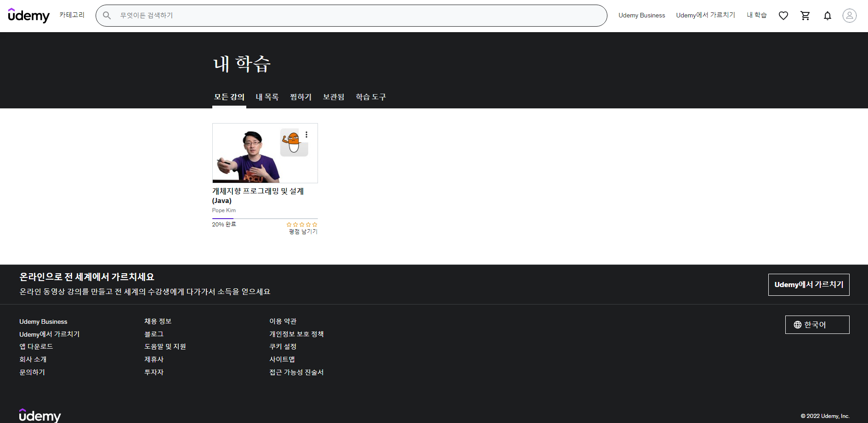This screenshot has width=868, height=423.
Task: Click the globe language icon
Action: click(x=798, y=325)
